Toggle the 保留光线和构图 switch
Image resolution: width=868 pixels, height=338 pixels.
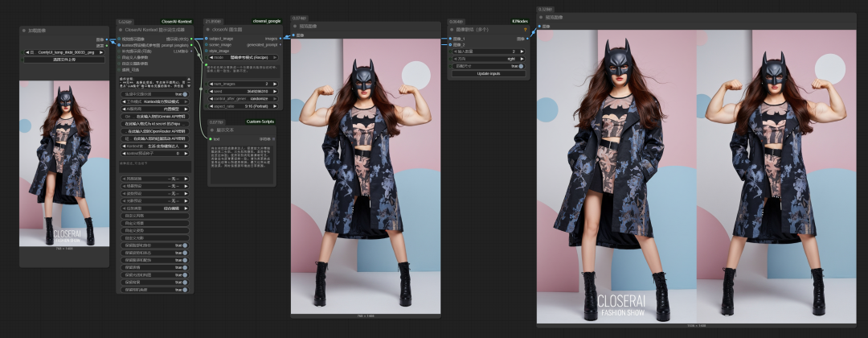point(185,275)
